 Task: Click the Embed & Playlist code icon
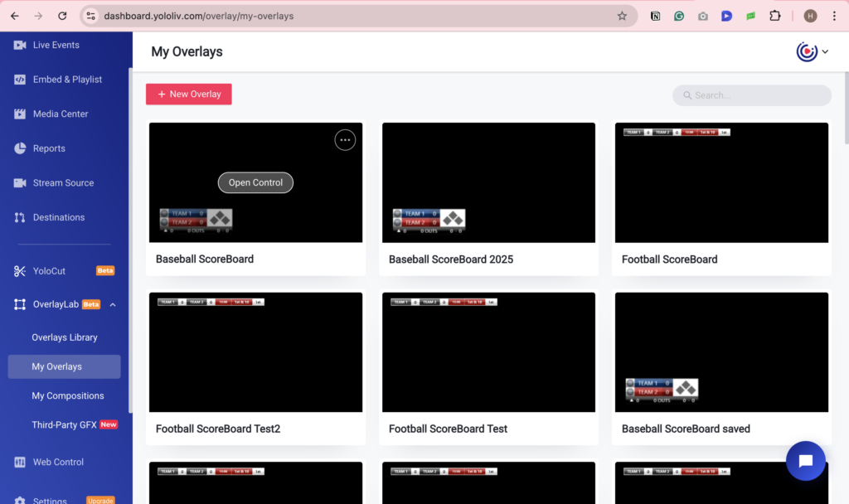coord(20,80)
